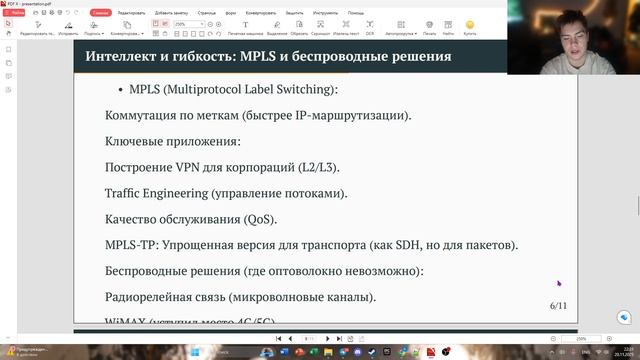Open the Конвертировать ribbon tab

tap(260, 13)
